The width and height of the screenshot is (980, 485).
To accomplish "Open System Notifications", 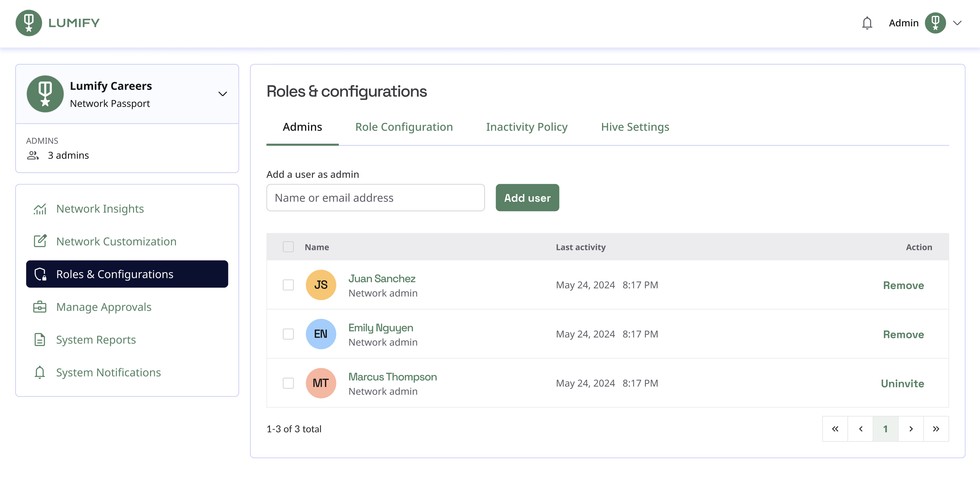I will pyautogui.click(x=127, y=372).
